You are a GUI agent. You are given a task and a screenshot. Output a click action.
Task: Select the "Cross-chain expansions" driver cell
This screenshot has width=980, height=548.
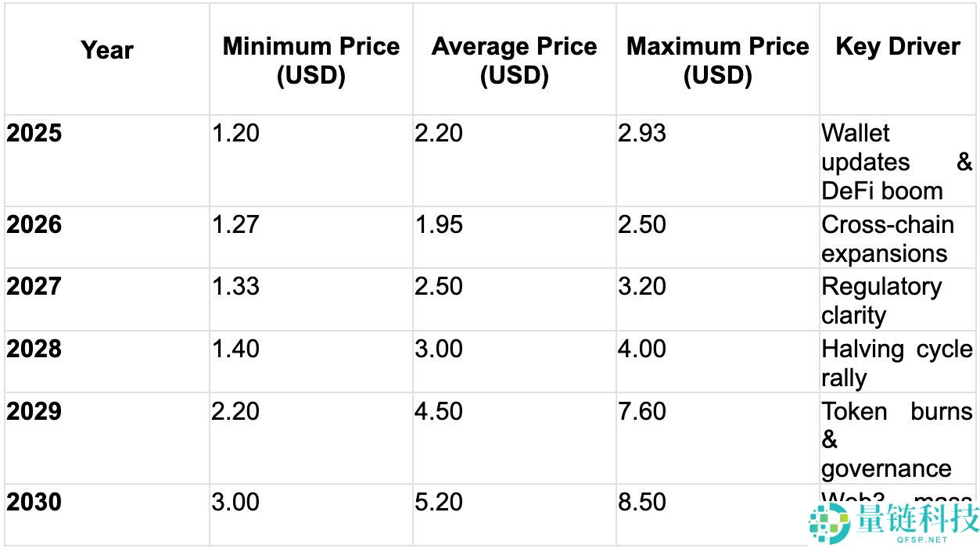[887, 239]
